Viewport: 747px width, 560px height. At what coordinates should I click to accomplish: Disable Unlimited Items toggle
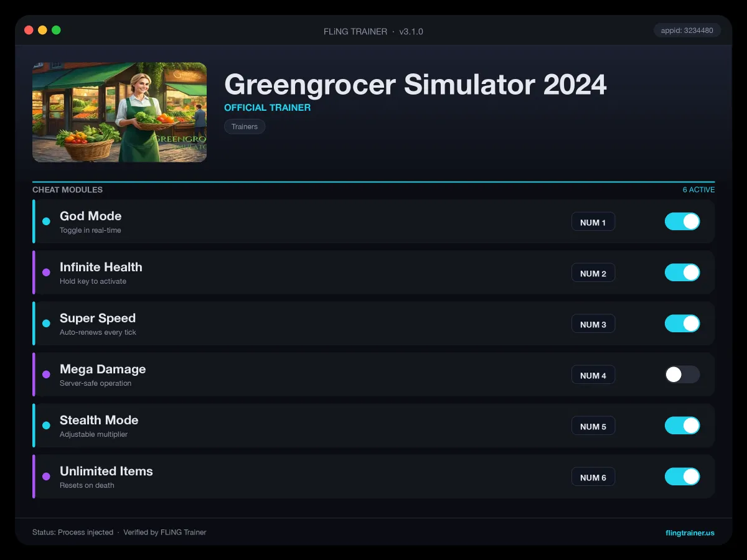tap(682, 477)
